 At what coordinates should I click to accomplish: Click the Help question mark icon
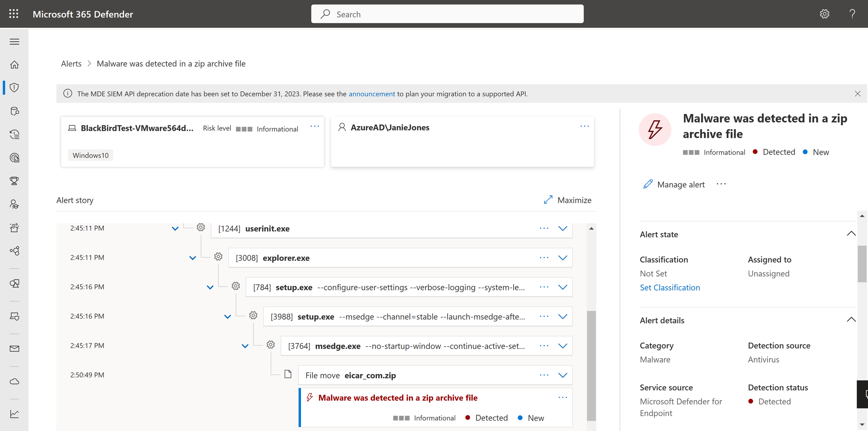click(852, 14)
